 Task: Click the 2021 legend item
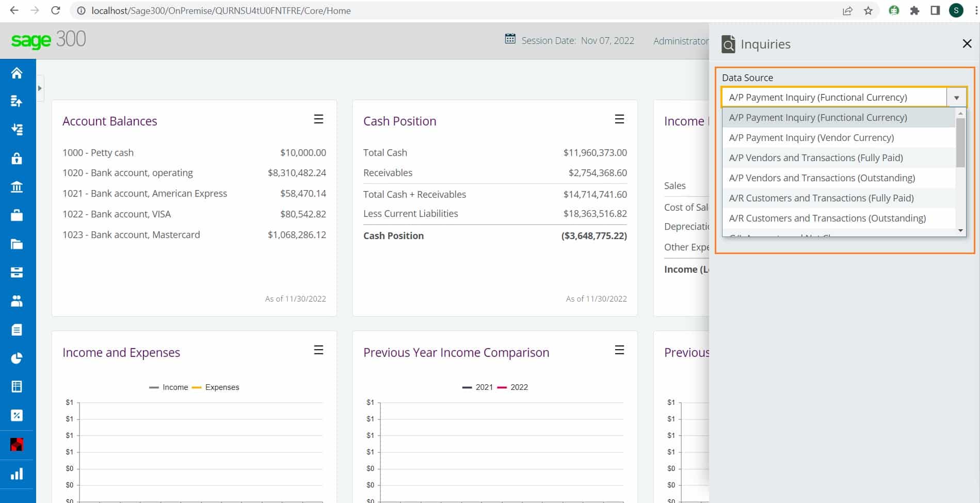[x=478, y=387]
